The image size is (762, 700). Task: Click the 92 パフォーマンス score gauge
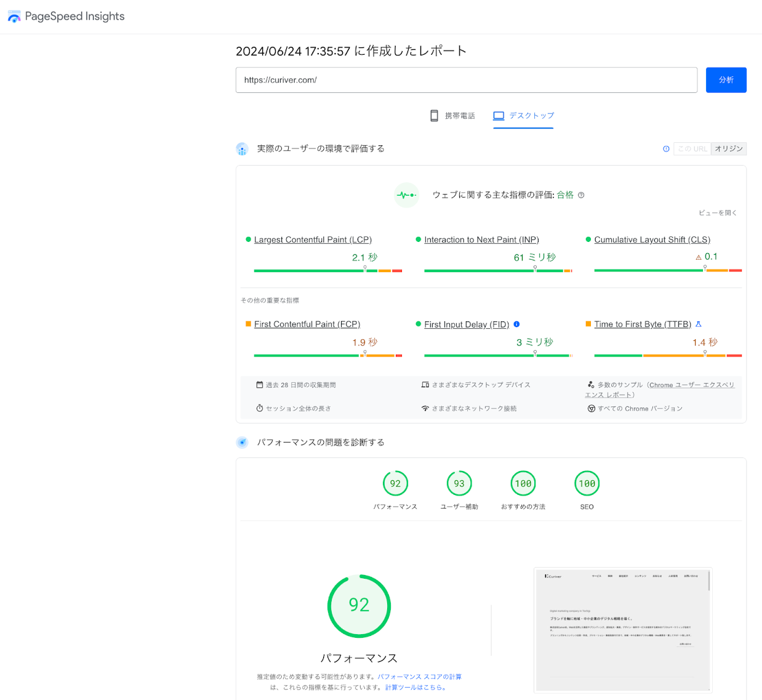395,484
